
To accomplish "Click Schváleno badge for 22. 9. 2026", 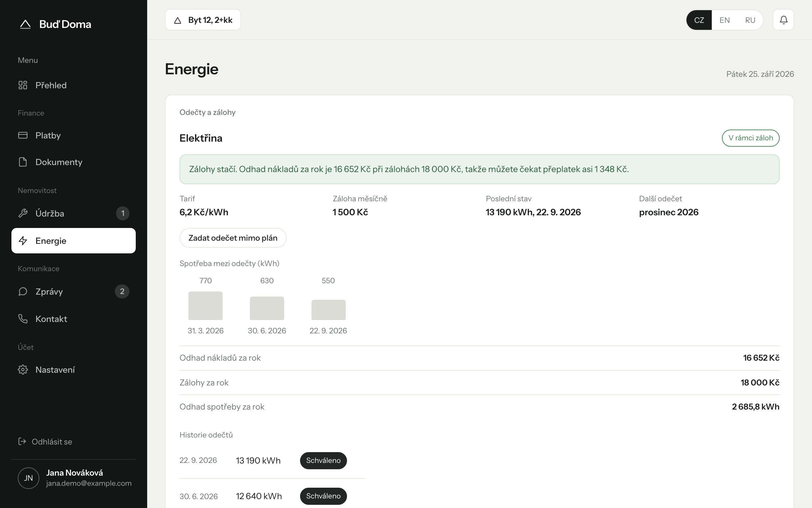I will click(x=323, y=460).
